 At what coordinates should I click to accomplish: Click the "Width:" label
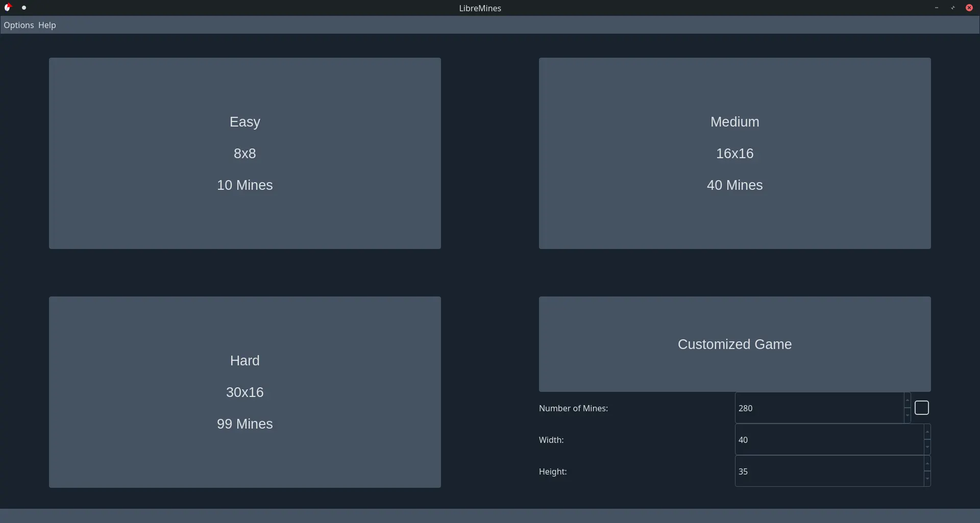551,440
